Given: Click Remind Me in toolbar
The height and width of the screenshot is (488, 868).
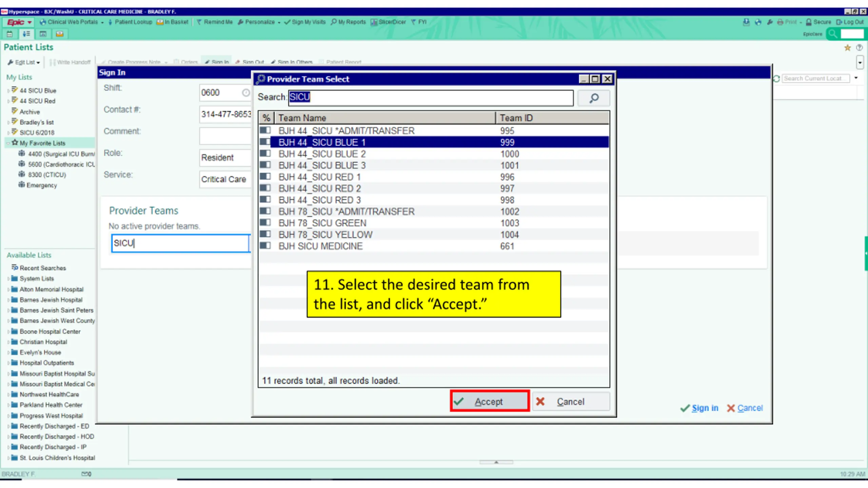Looking at the screenshot, I should 215,22.
